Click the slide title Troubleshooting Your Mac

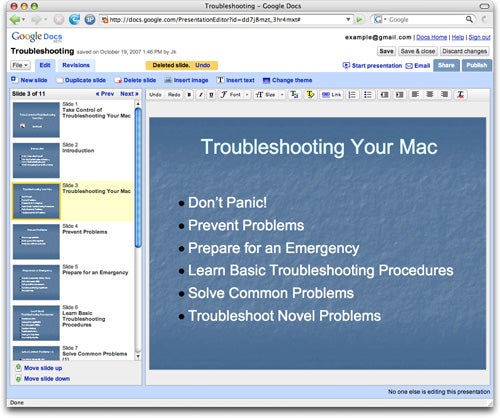[319, 147]
